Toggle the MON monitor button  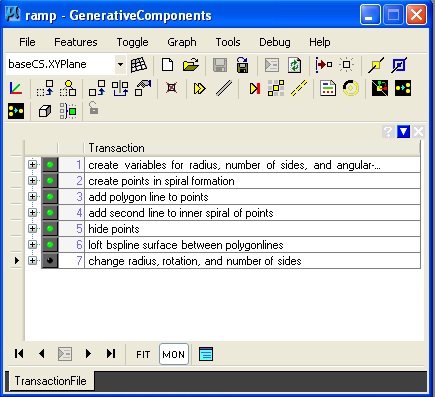[x=174, y=354]
